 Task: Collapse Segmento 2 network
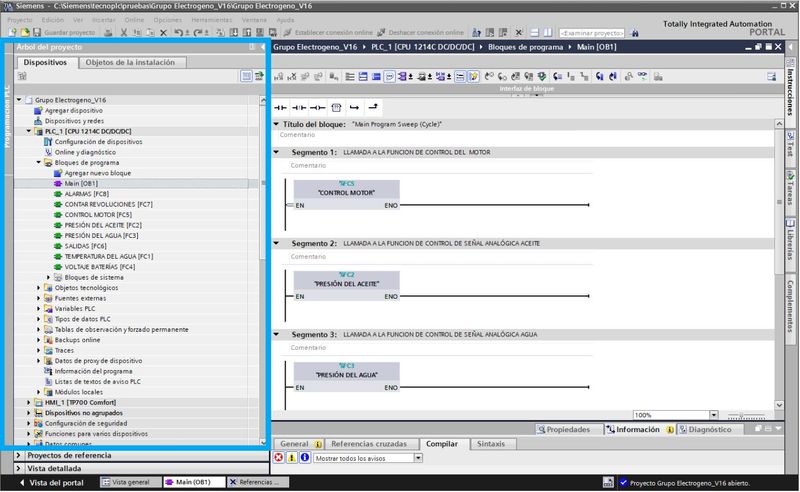point(277,243)
